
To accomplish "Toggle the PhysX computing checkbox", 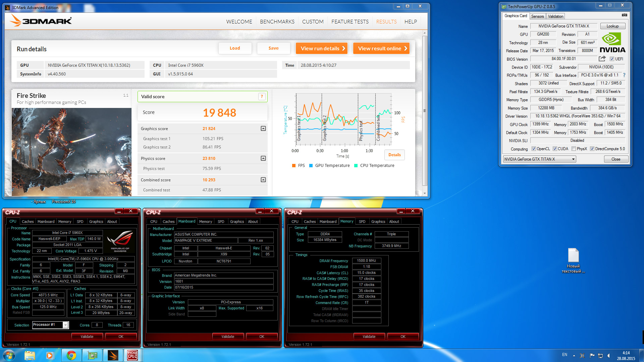I will click(x=574, y=149).
